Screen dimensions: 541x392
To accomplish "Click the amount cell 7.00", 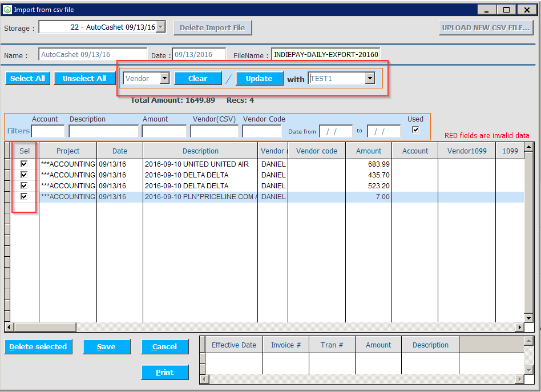I will click(x=369, y=197).
